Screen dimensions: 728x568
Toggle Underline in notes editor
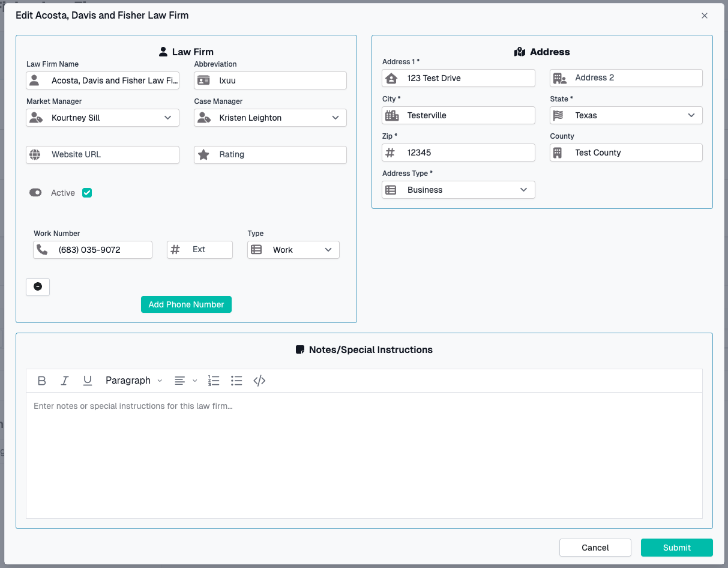(x=88, y=381)
